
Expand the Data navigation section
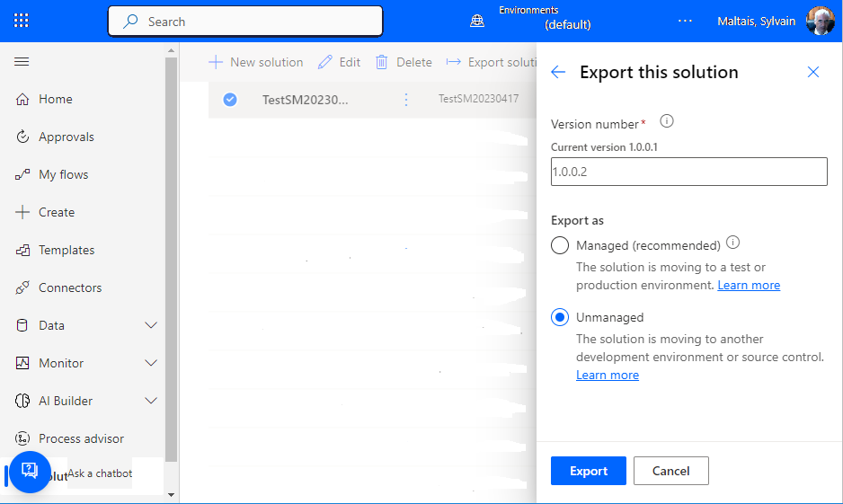tap(151, 325)
